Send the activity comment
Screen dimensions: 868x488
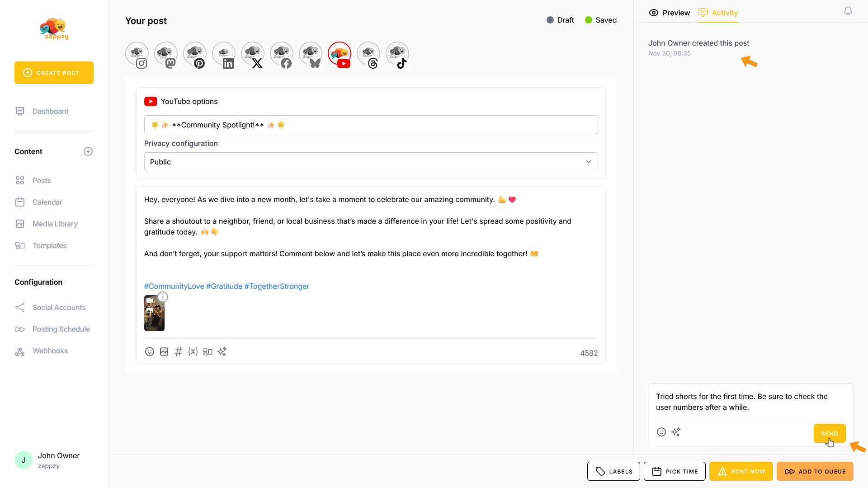(x=829, y=433)
